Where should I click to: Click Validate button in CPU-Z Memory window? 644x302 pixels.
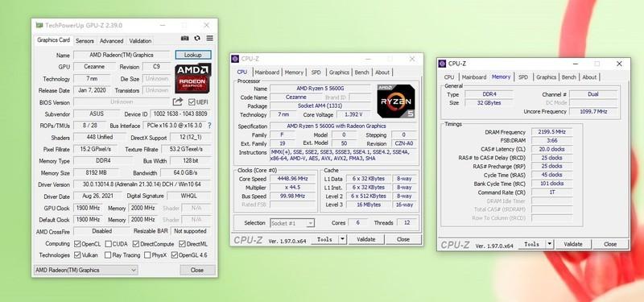coord(573,244)
